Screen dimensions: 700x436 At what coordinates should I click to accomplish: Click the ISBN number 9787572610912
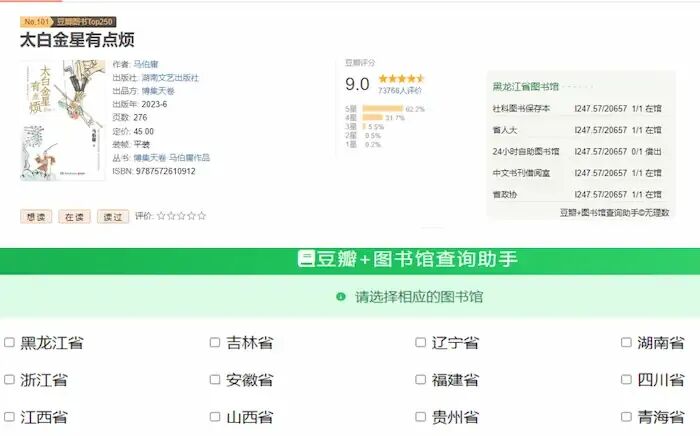pyautogui.click(x=166, y=171)
